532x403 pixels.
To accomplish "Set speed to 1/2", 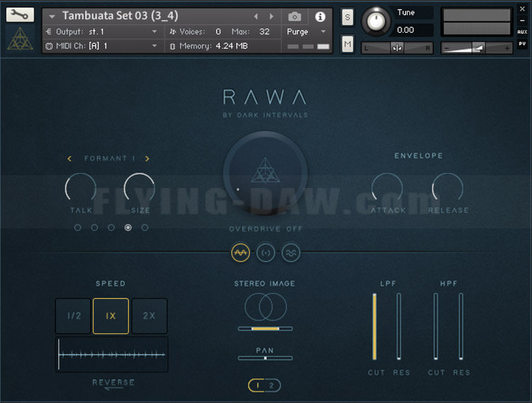I will (73, 316).
